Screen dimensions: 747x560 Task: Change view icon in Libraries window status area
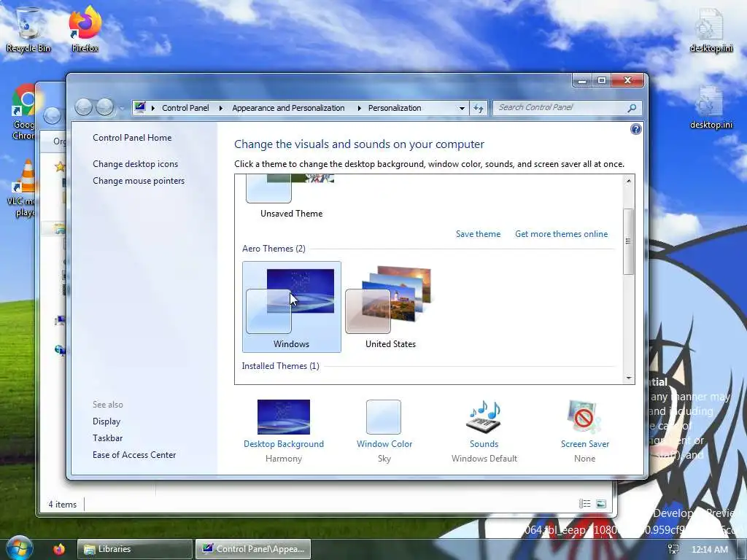tap(584, 503)
